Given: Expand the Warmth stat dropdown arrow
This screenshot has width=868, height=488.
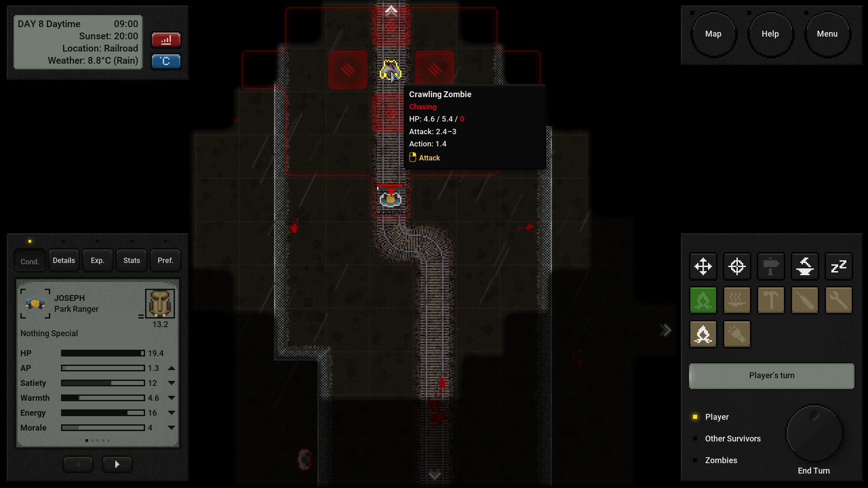Looking at the screenshot, I should (172, 398).
